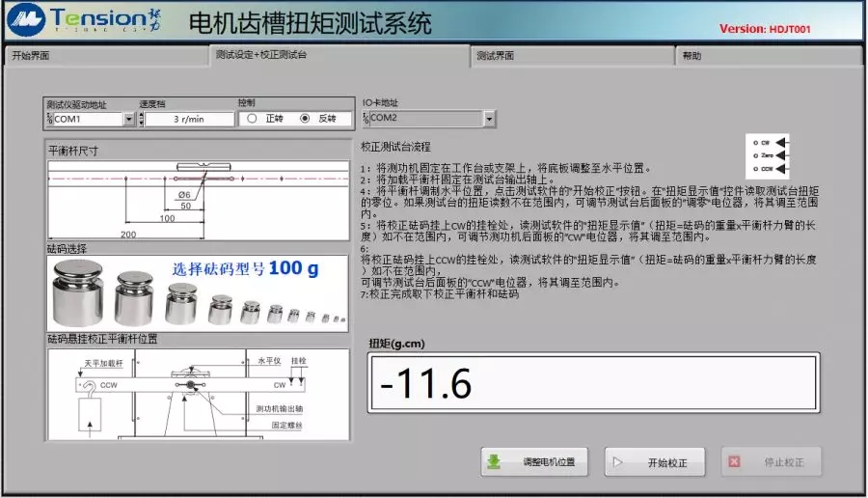Open the COM1 driver address dropdown
Image resolution: width=868 pixels, height=498 pixels.
pos(129,120)
